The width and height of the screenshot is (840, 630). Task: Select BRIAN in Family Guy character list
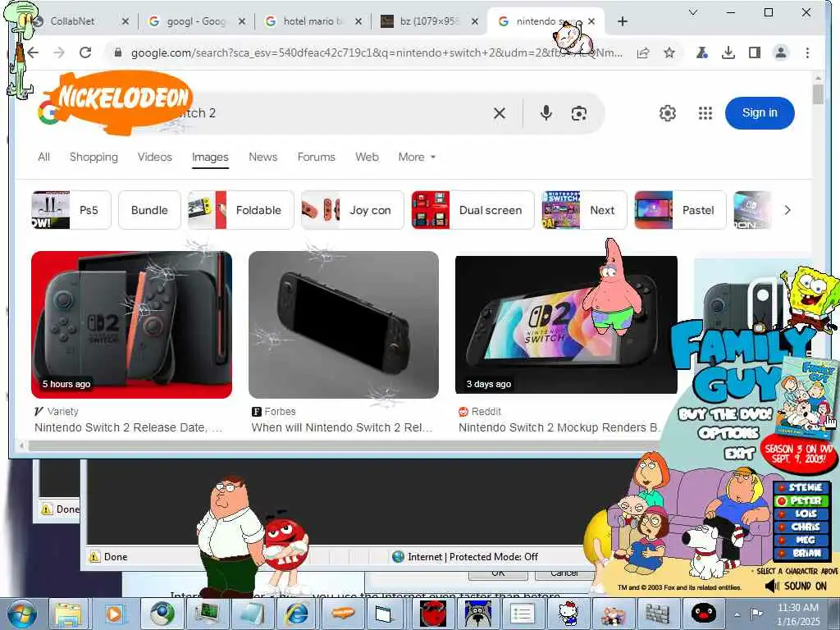pos(801,553)
